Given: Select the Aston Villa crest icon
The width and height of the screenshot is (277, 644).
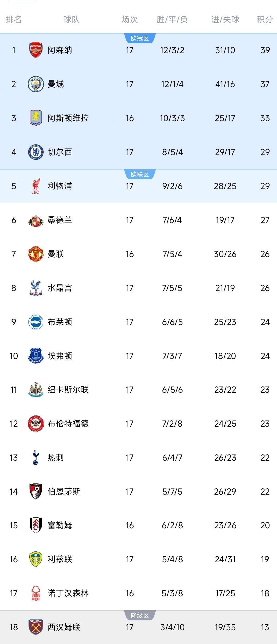Looking at the screenshot, I should click(x=35, y=118).
